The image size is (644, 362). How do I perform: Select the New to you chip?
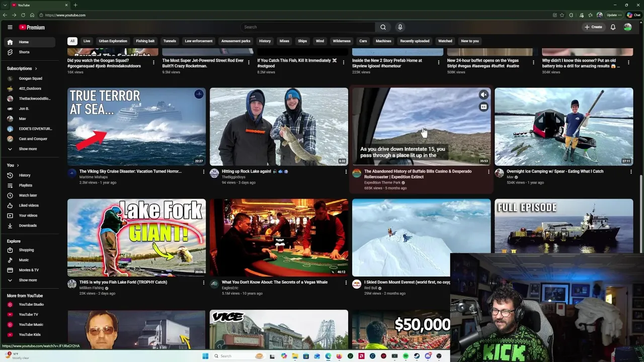tap(470, 41)
